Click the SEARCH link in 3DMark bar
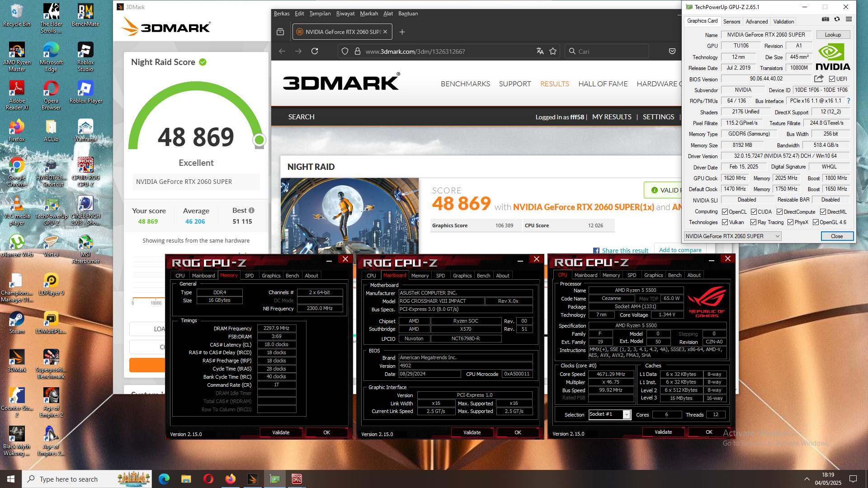Screen dimensions: 868x488 pyautogui.click(x=301, y=117)
